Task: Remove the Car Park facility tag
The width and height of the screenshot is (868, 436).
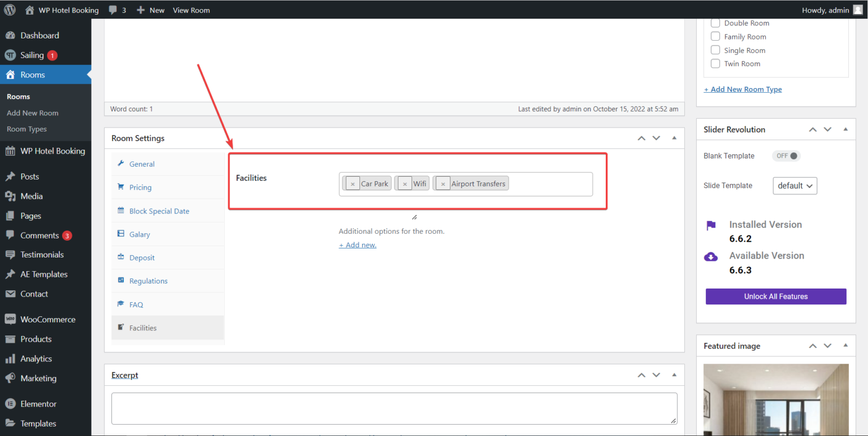Action: click(x=353, y=184)
